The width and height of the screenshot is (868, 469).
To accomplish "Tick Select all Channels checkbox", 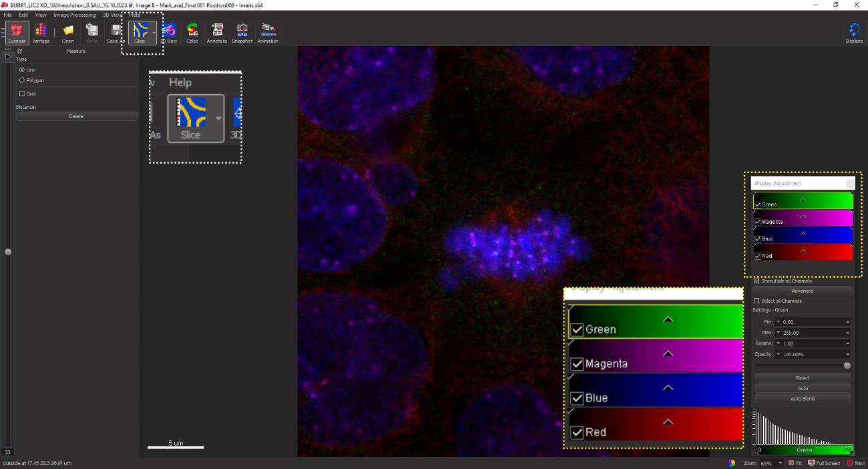I will (x=756, y=301).
